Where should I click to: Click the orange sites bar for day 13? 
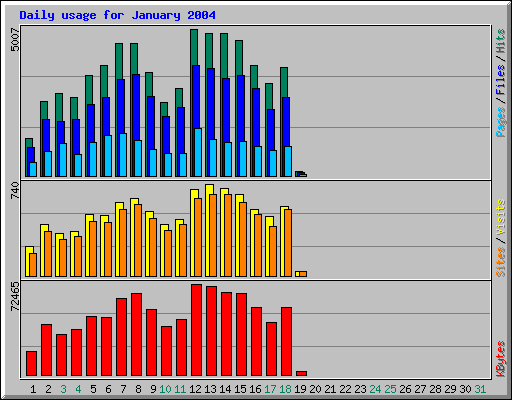click(213, 235)
